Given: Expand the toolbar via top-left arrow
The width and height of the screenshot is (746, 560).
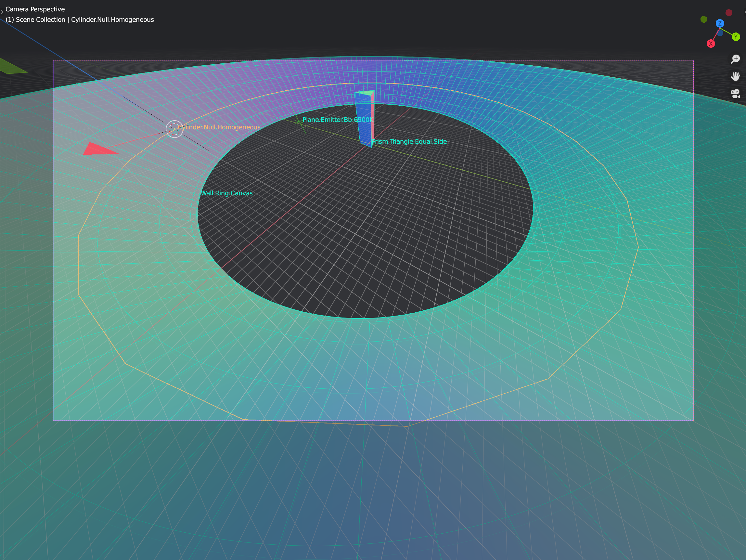Looking at the screenshot, I should [2, 12].
